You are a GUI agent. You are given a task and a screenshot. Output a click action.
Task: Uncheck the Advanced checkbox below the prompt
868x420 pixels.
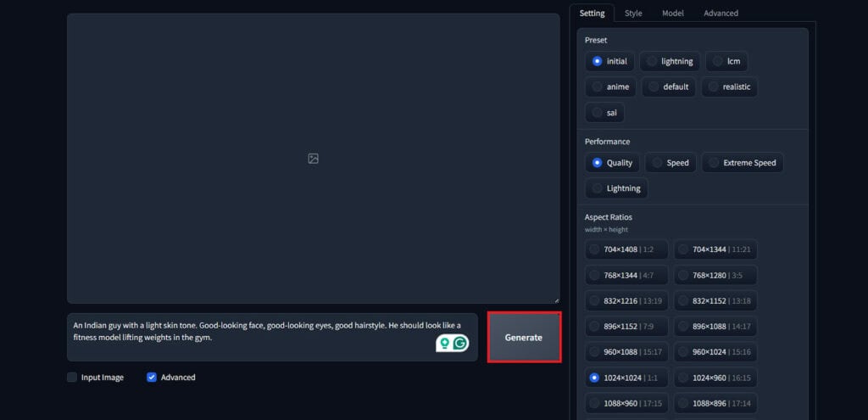152,378
